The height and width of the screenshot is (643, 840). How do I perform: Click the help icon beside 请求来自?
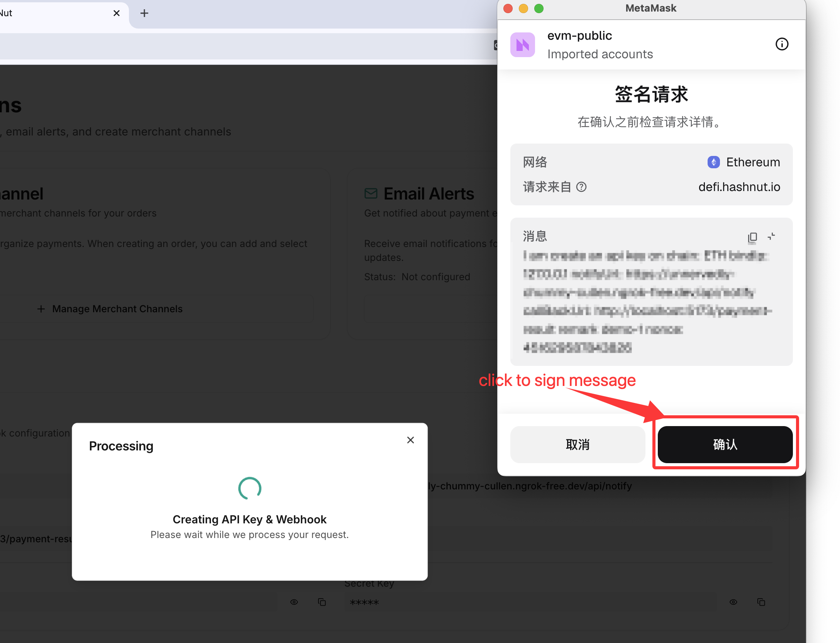coord(581,187)
